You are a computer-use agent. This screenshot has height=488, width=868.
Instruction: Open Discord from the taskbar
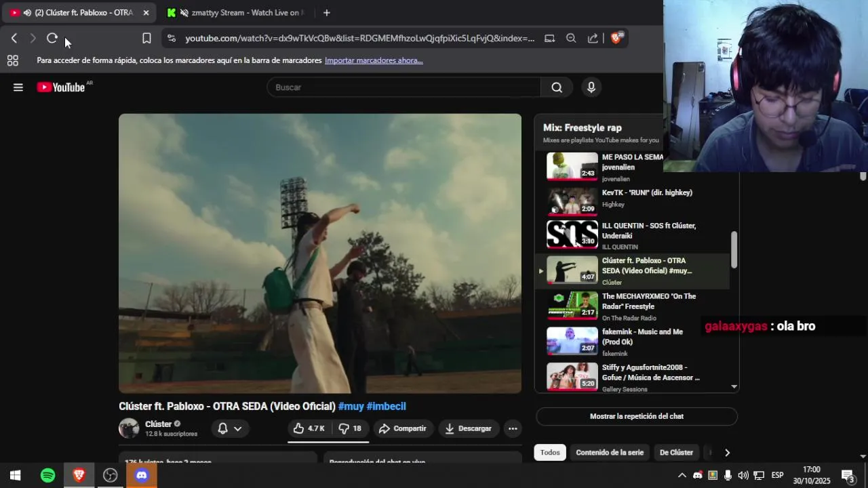[x=141, y=475]
